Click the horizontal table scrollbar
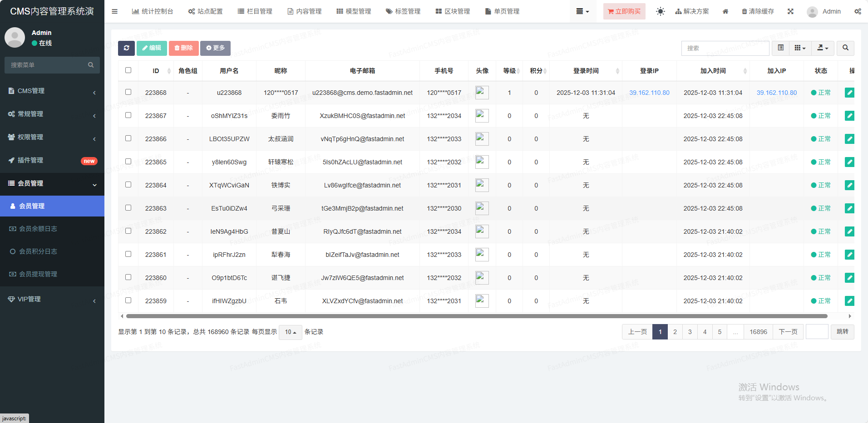Screen dimensions: 868x423 coord(477,316)
